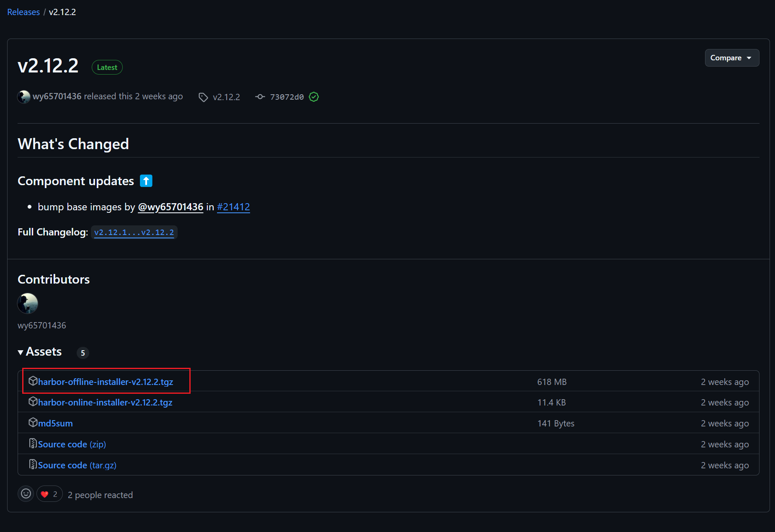The width and height of the screenshot is (775, 532).
Task: Download harbor-offline-installer-v2.12.2.tgz
Action: click(x=106, y=382)
